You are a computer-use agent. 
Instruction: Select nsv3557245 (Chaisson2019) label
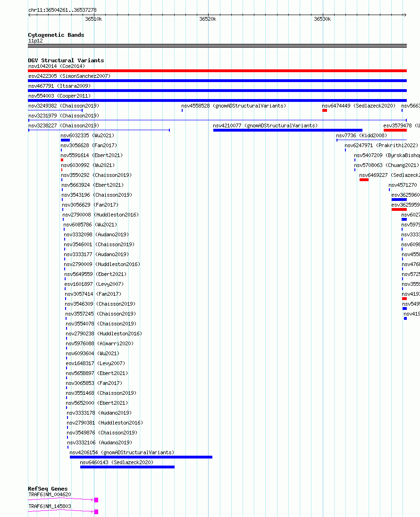point(101,313)
